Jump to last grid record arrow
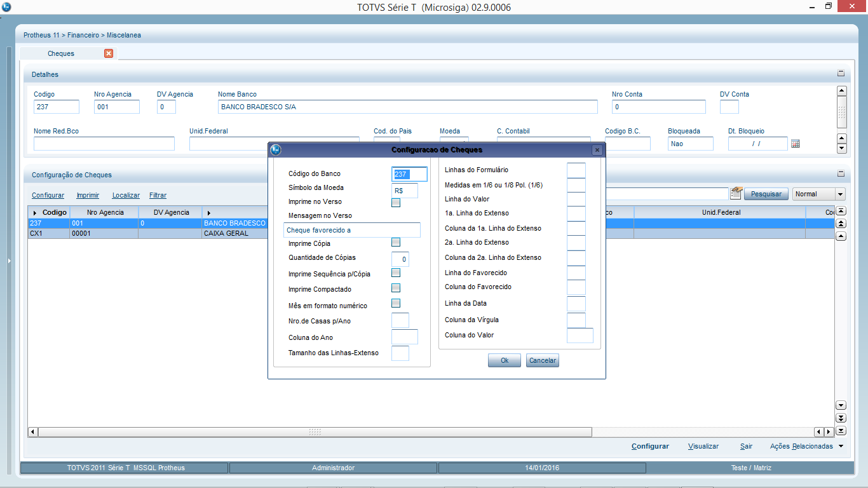868x488 pixels. coord(841,431)
